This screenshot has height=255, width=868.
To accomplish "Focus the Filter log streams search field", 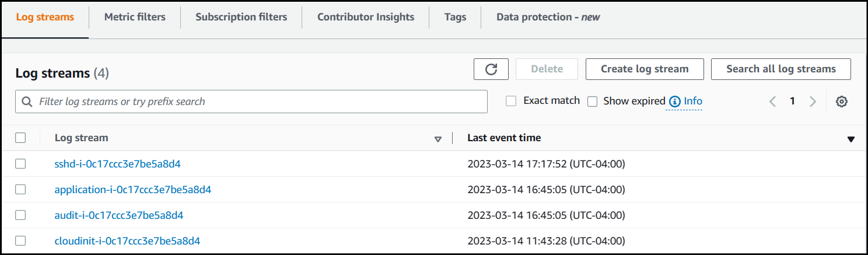I will point(251,102).
